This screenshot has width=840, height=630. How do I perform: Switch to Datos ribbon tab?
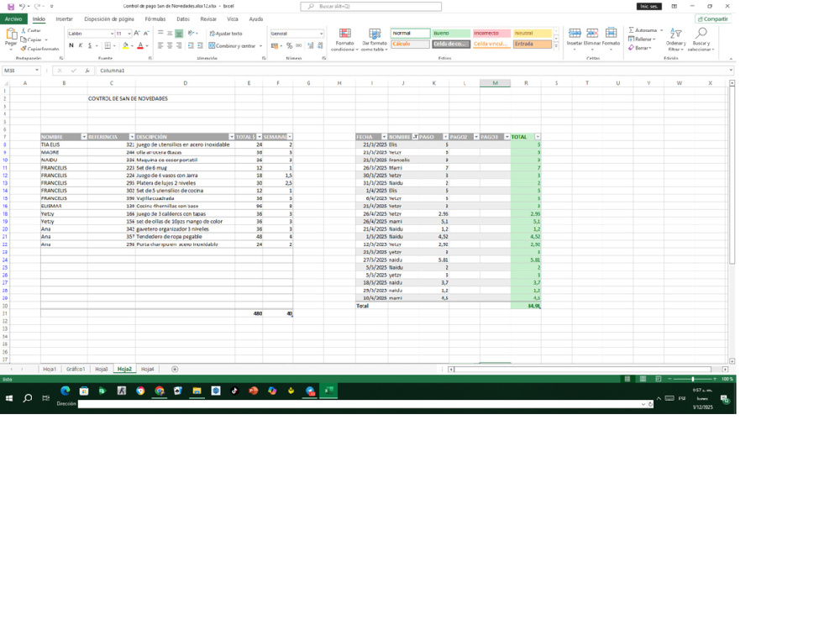[x=182, y=18]
